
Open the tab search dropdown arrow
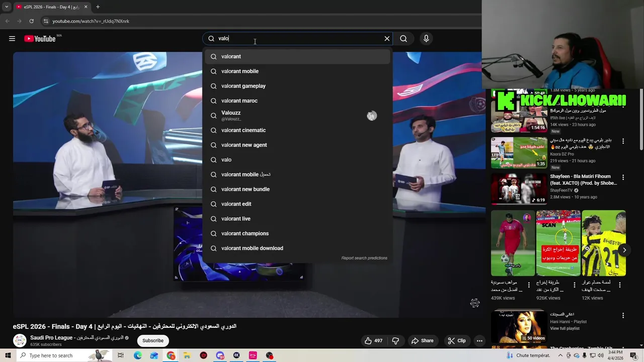coord(7,7)
